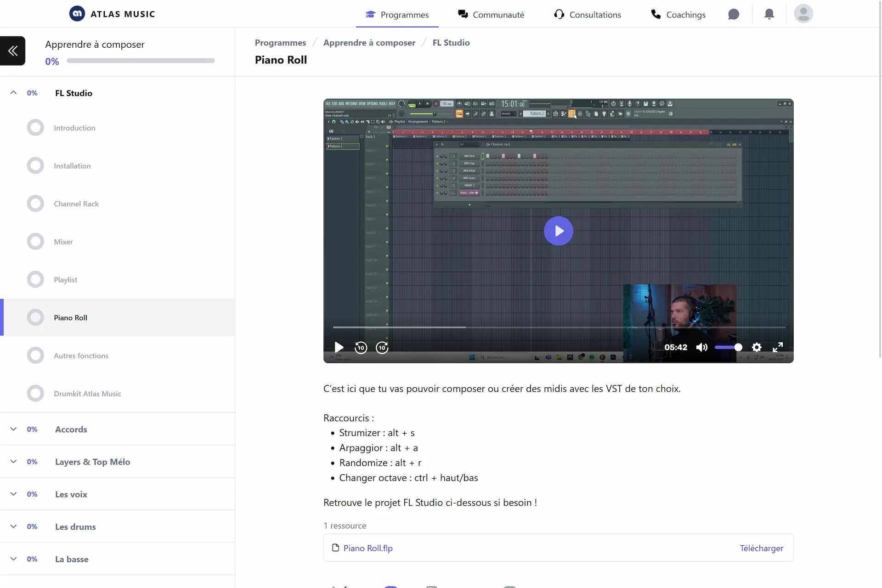Skip the video forward 10 seconds
The width and height of the screenshot is (882, 588).
[x=382, y=348]
